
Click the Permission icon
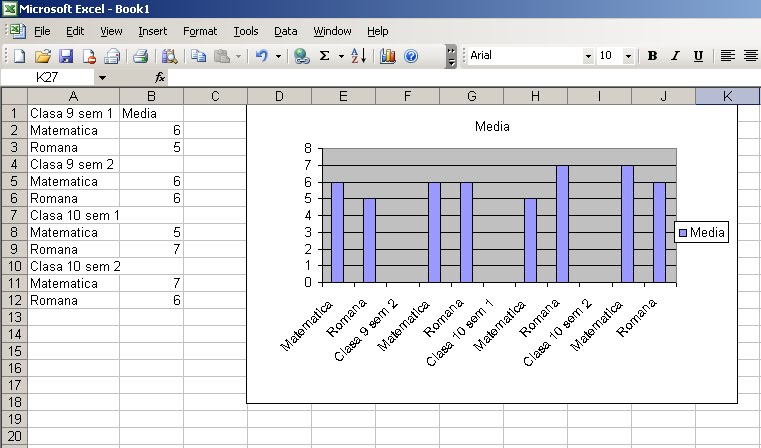point(89,56)
